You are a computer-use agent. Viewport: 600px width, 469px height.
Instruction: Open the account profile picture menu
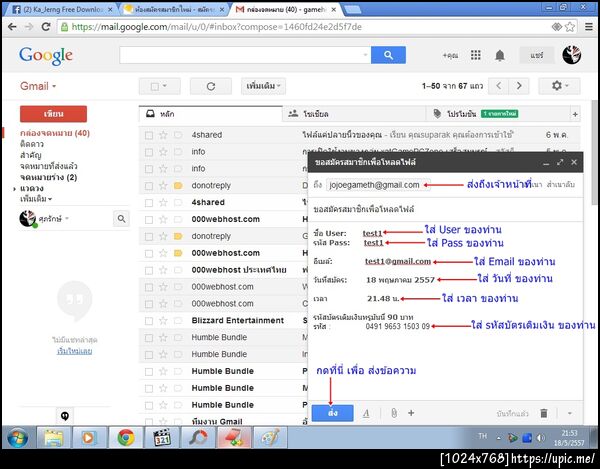click(572, 55)
